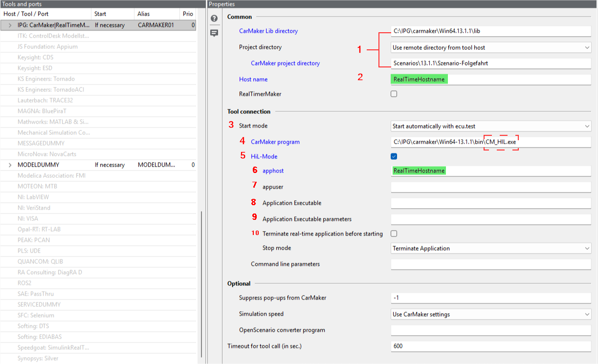This screenshot has width=598, height=364.
Task: Click the HiL-Mode link label
Action: (265, 156)
